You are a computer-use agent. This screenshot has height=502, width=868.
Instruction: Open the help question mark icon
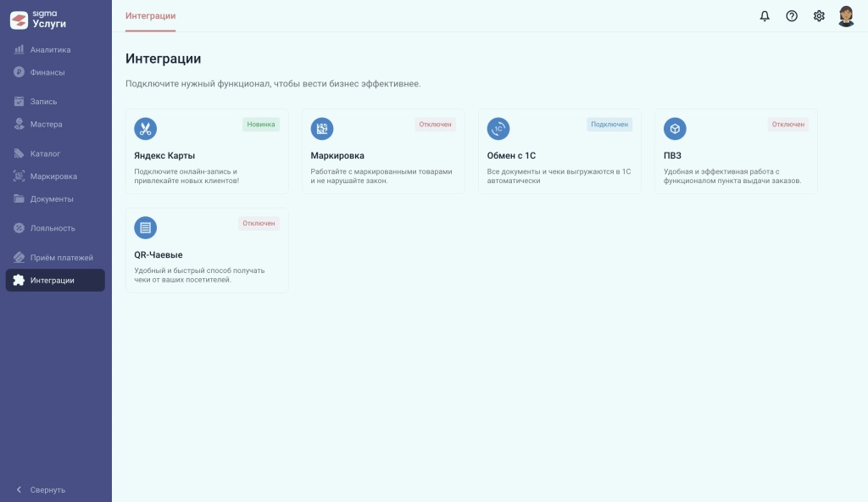792,16
